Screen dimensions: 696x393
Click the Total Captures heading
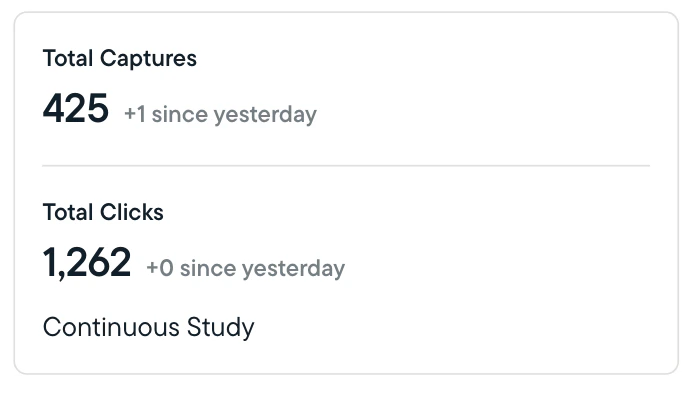click(119, 59)
